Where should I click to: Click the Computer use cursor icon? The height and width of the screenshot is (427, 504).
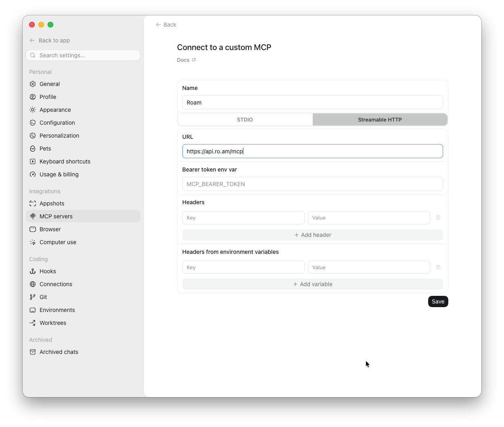click(33, 242)
